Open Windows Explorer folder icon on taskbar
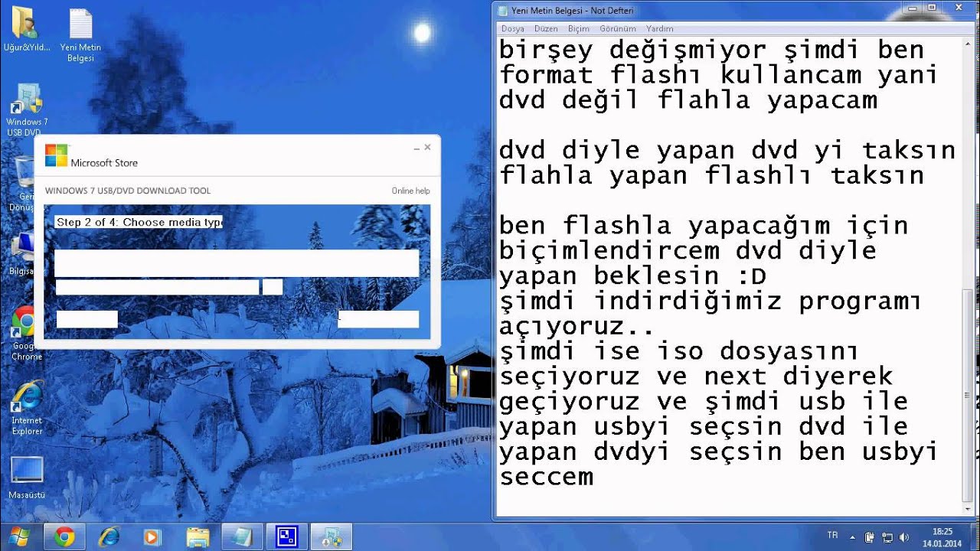Viewport: 980px width, 551px height. pyautogui.click(x=198, y=537)
